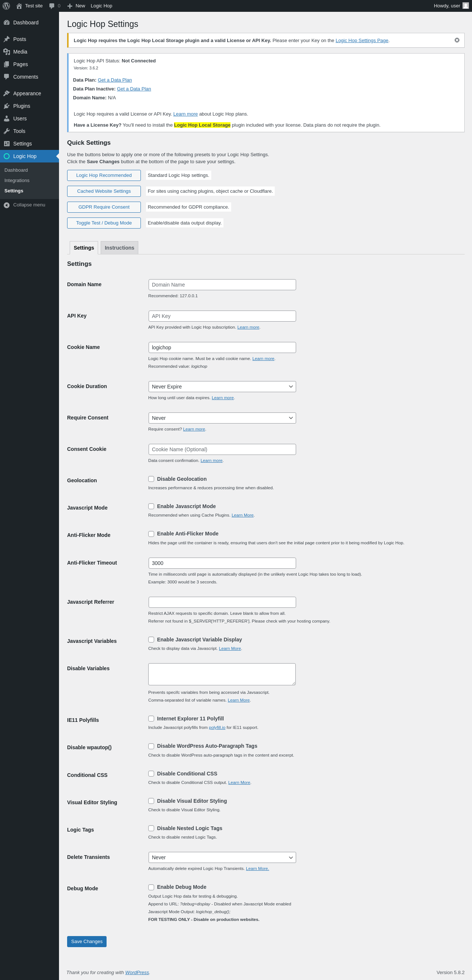472x980 pixels.
Task: Switch to the Instructions tab
Action: [119, 248]
